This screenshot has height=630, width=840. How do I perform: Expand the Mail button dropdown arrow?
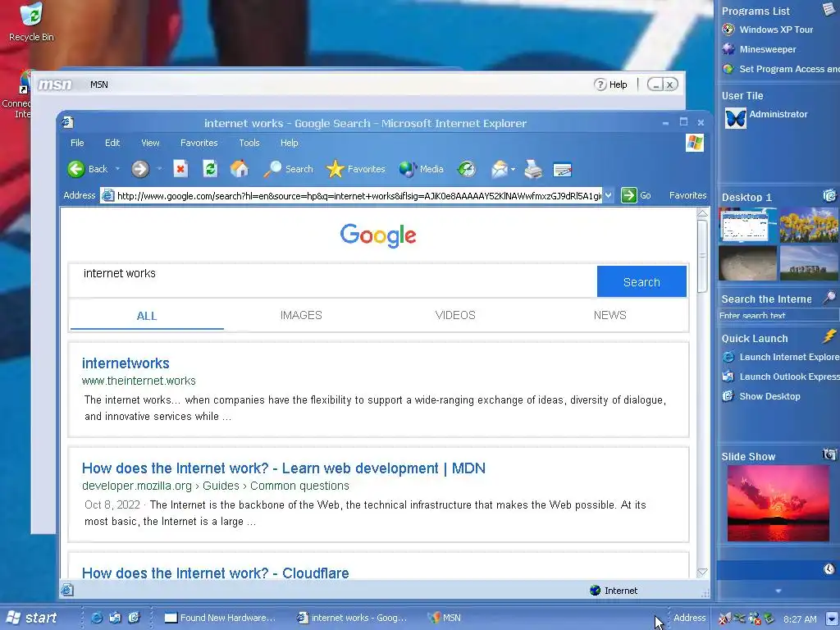[x=513, y=169]
